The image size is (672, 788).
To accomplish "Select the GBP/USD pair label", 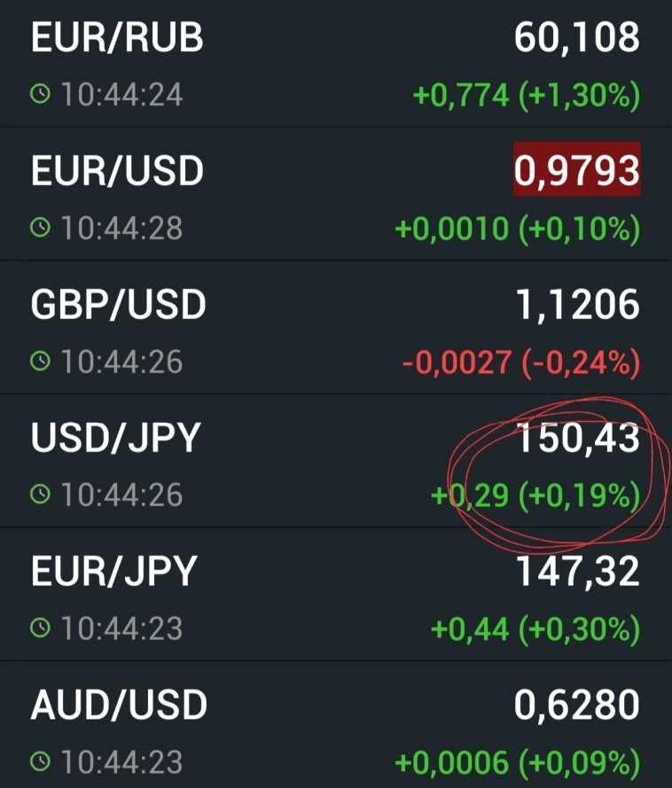I will tap(118, 305).
